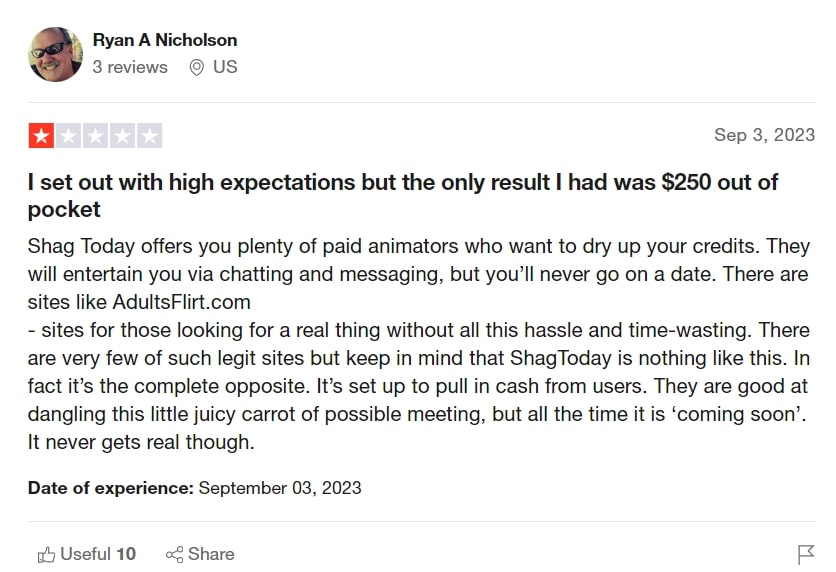Click the share icon
This screenshot has width=836, height=572.
[174, 554]
